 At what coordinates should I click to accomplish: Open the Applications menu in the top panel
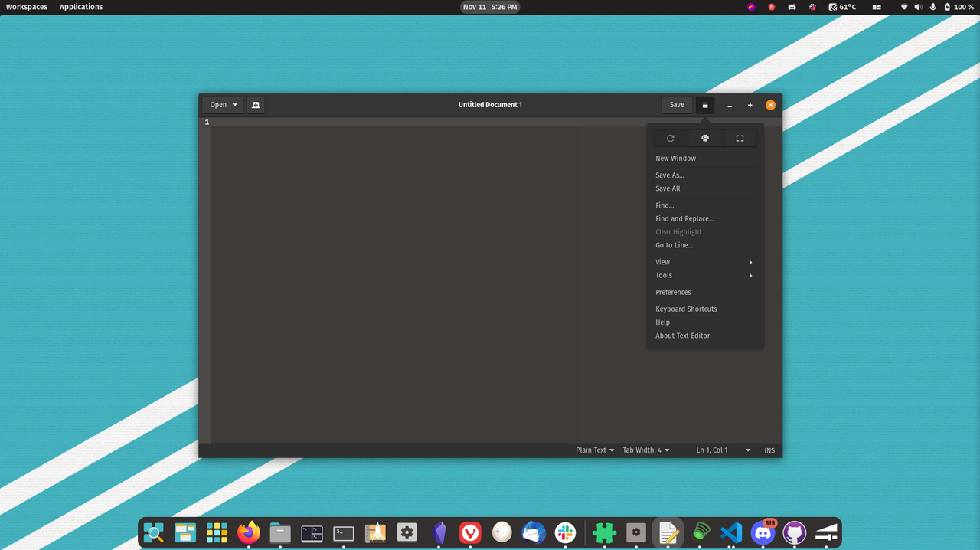pos(80,7)
